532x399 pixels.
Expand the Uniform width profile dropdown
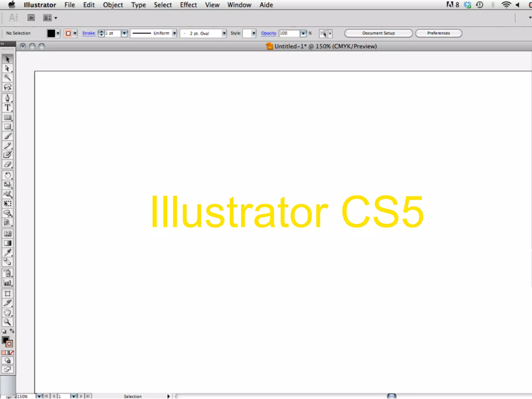point(175,33)
